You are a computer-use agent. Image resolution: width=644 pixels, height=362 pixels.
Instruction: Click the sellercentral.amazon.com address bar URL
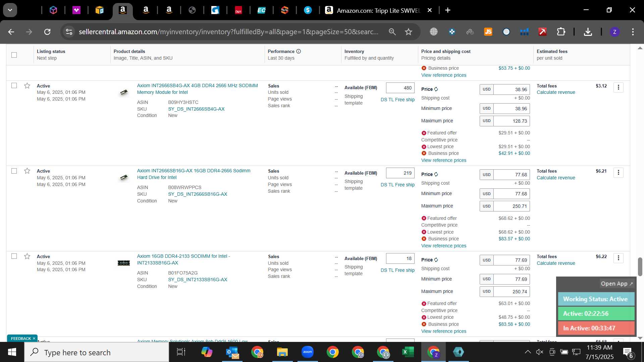228,32
